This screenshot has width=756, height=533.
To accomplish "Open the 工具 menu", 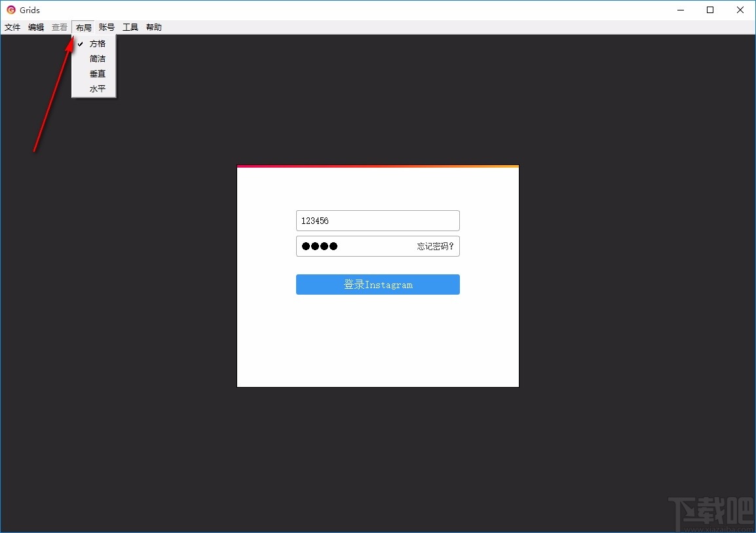I will click(x=130, y=28).
